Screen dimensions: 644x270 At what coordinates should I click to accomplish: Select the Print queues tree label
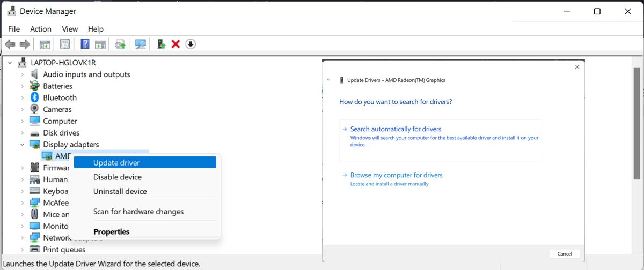coord(64,249)
